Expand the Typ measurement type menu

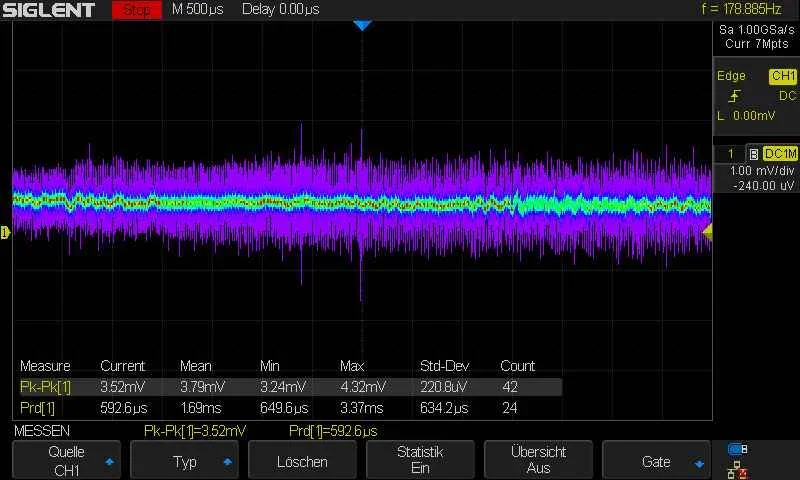point(188,461)
